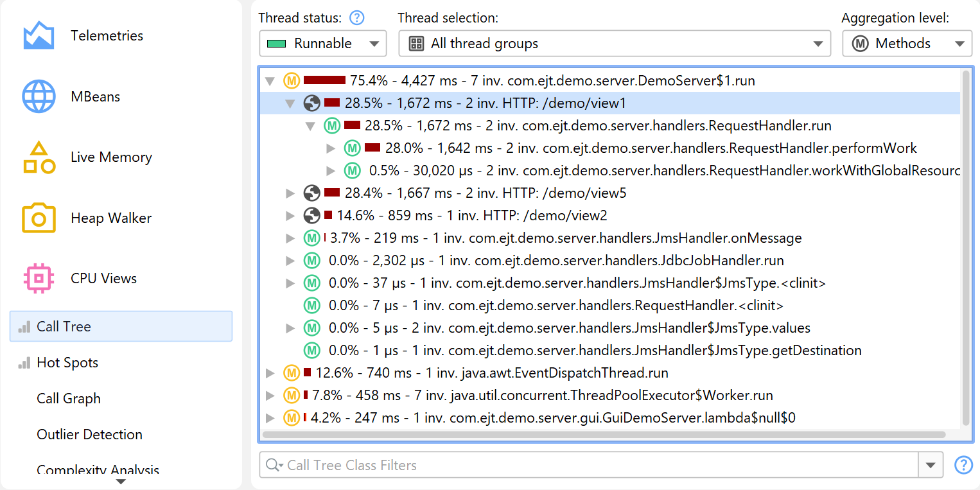Go to the Heap Walker section
Viewport: 980px width, 490px height.
pyautogui.click(x=111, y=218)
